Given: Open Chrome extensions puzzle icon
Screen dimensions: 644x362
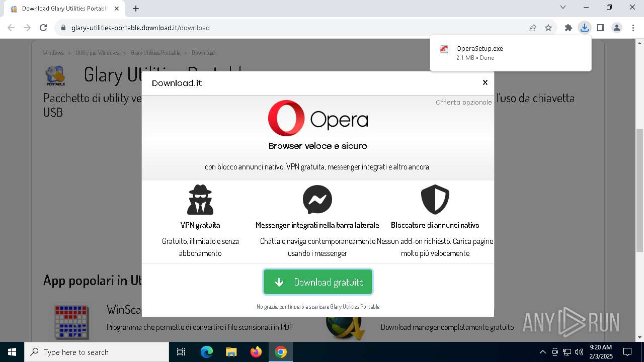Looking at the screenshot, I should pos(569,28).
